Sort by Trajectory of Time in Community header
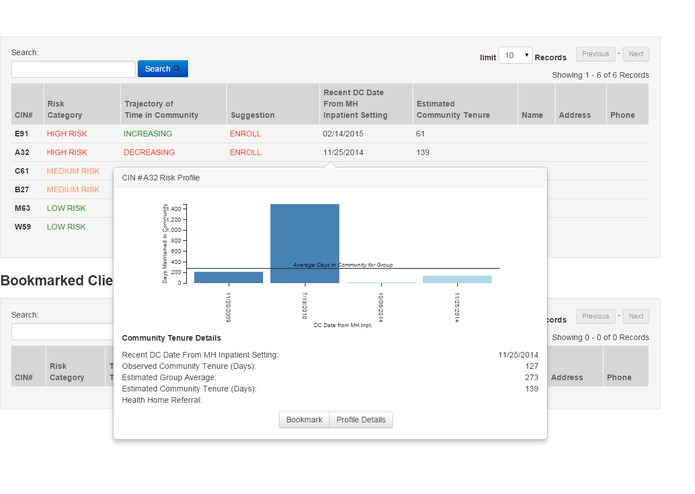 click(173, 104)
